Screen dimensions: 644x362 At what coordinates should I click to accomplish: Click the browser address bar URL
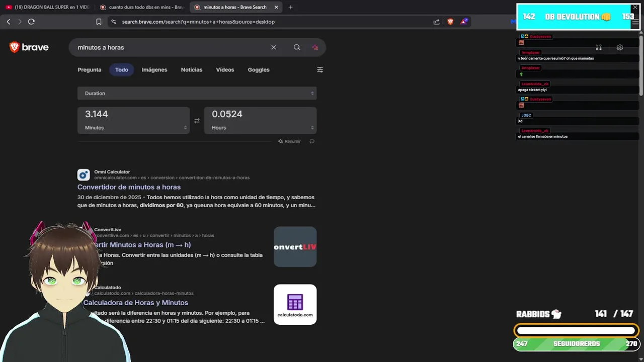click(x=198, y=22)
